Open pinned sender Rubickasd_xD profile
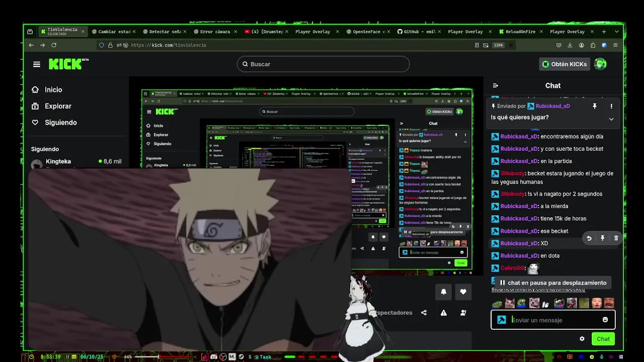Viewport: 644px width, 362px height. [552, 106]
